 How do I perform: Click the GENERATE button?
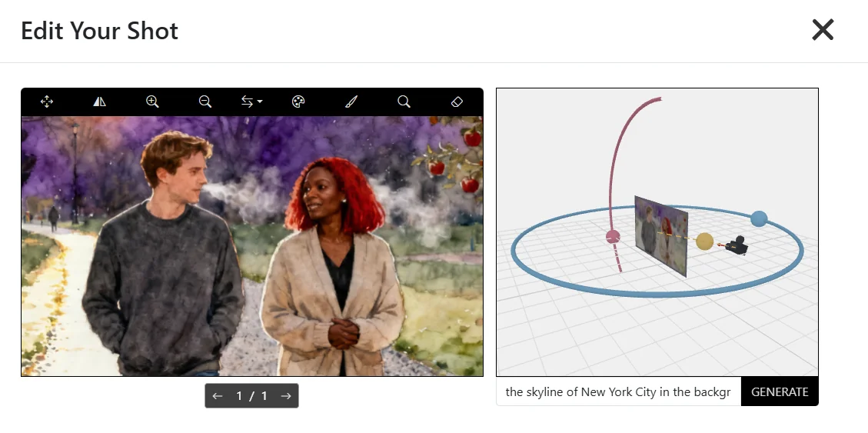780,391
